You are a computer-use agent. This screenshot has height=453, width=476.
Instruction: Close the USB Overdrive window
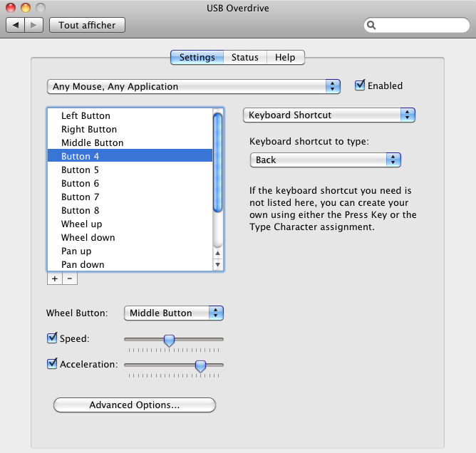11,8
